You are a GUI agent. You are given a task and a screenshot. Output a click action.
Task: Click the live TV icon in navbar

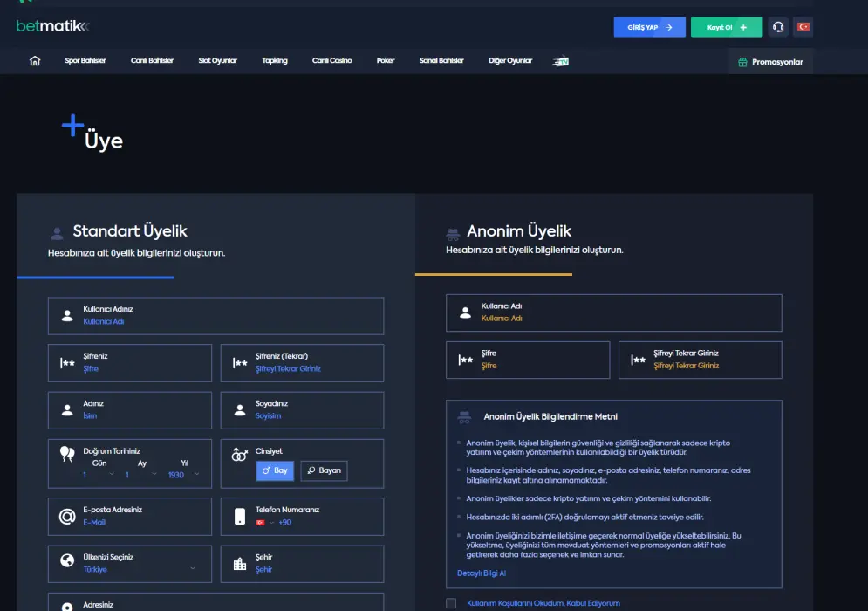tap(560, 61)
